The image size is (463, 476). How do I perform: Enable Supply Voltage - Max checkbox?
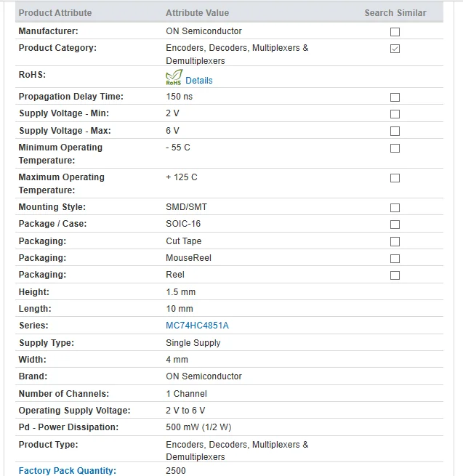click(x=395, y=131)
